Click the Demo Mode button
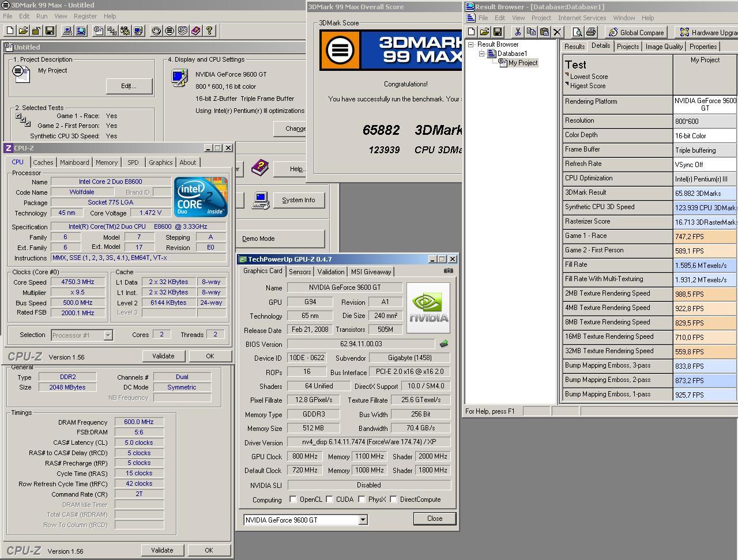Screen dimensions: 738x560 (x=281, y=239)
